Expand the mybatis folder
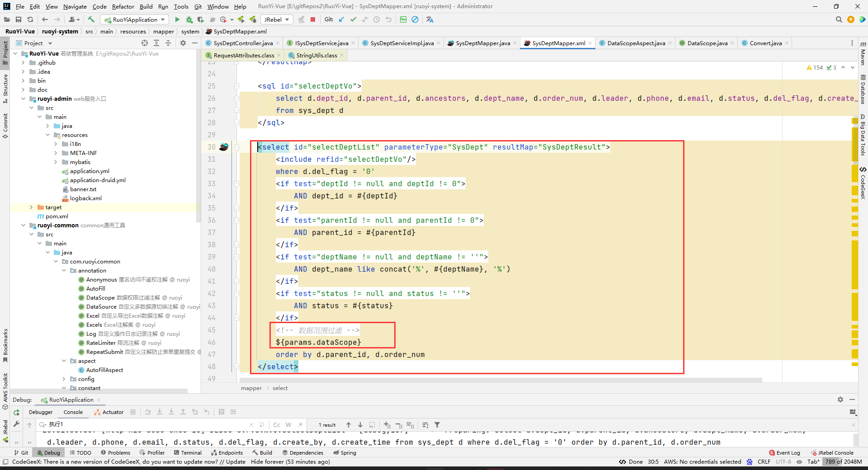 56,162
